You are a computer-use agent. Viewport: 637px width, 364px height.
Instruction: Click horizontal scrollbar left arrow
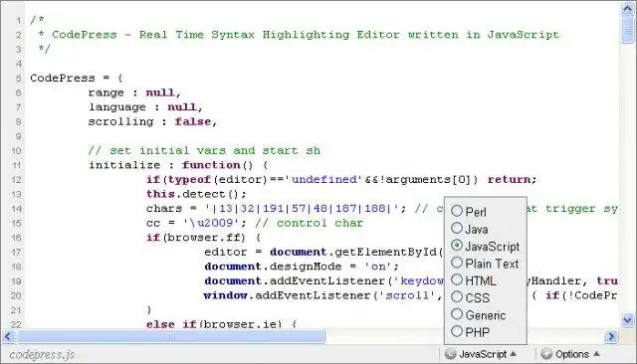click(x=8, y=336)
